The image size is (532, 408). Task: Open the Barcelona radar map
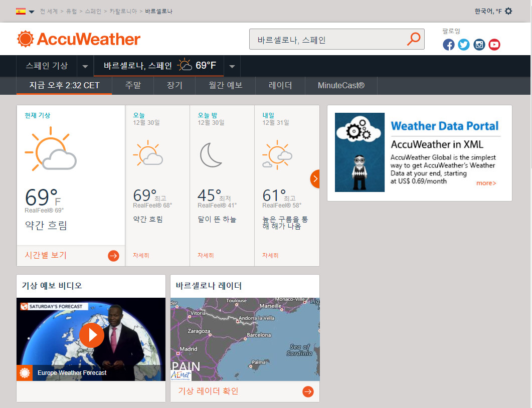[x=245, y=339]
